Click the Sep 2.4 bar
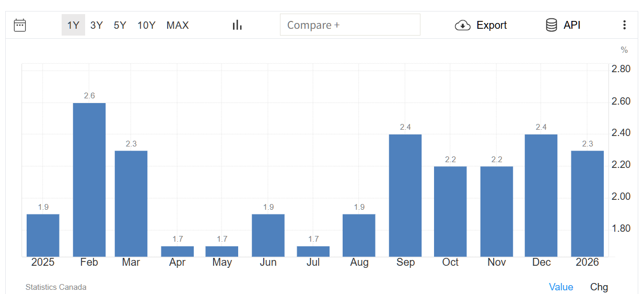The height and width of the screenshot is (294, 644). (405, 195)
